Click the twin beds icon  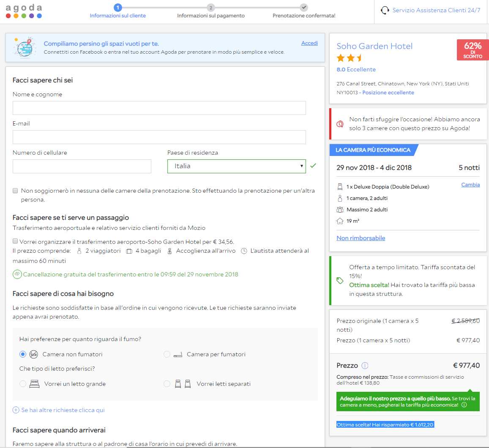(x=183, y=384)
